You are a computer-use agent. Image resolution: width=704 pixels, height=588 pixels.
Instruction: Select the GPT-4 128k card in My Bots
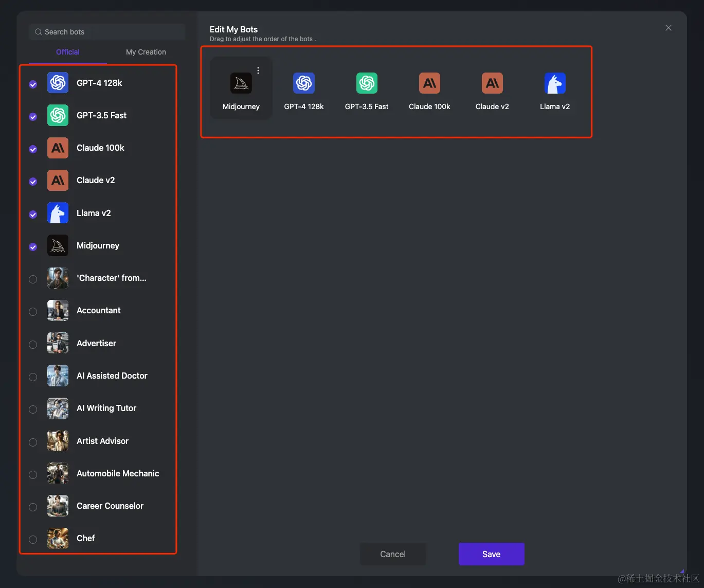[x=304, y=88]
